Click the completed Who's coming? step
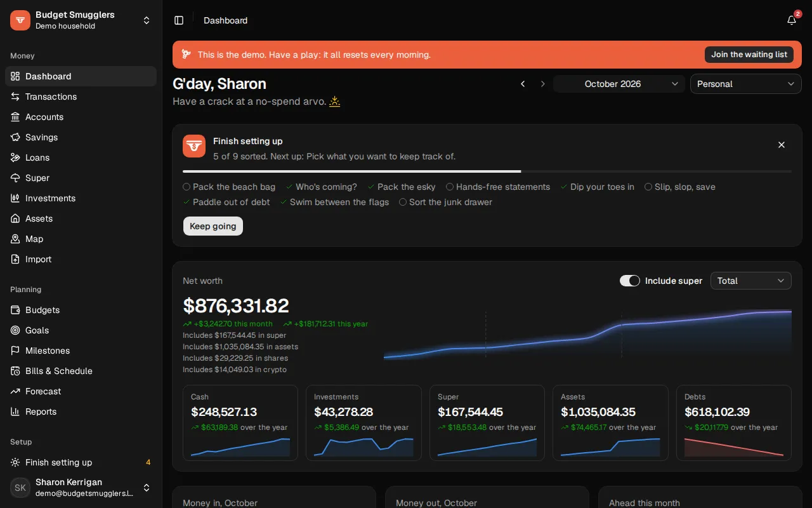 (322, 187)
